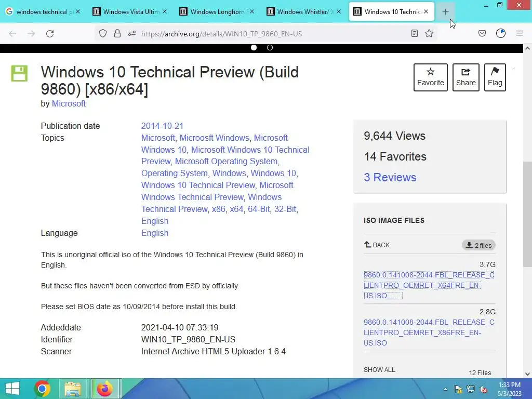
Task: Select the first carousel dot
Action: pos(254,48)
